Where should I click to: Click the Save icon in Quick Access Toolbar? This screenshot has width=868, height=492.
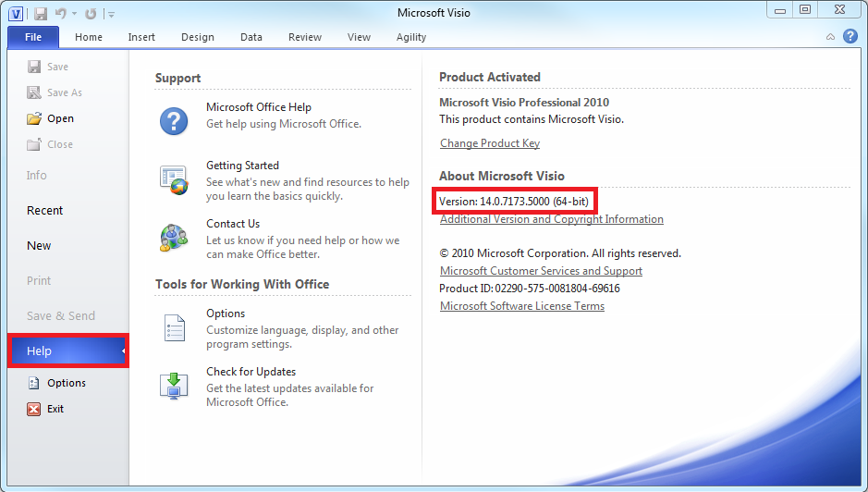point(41,14)
